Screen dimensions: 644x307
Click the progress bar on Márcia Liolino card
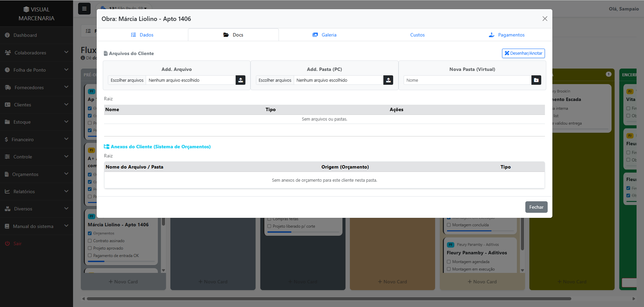(x=121, y=261)
